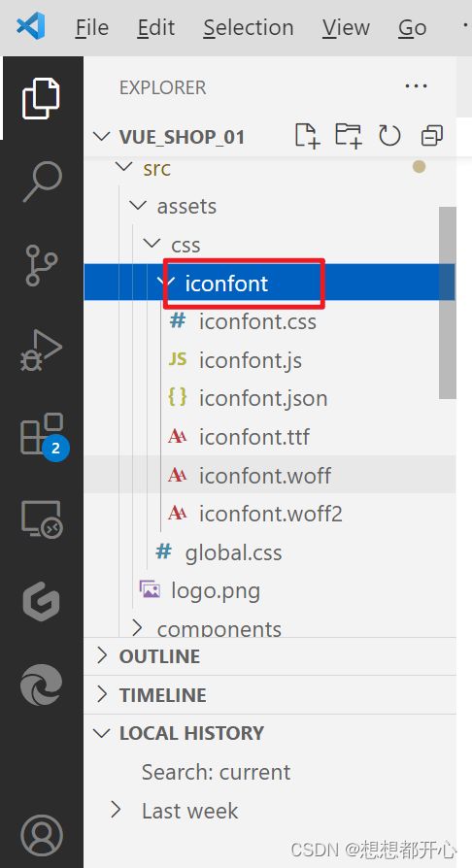This screenshot has width=472, height=868.
Task: Open the File menu
Action: point(92,27)
